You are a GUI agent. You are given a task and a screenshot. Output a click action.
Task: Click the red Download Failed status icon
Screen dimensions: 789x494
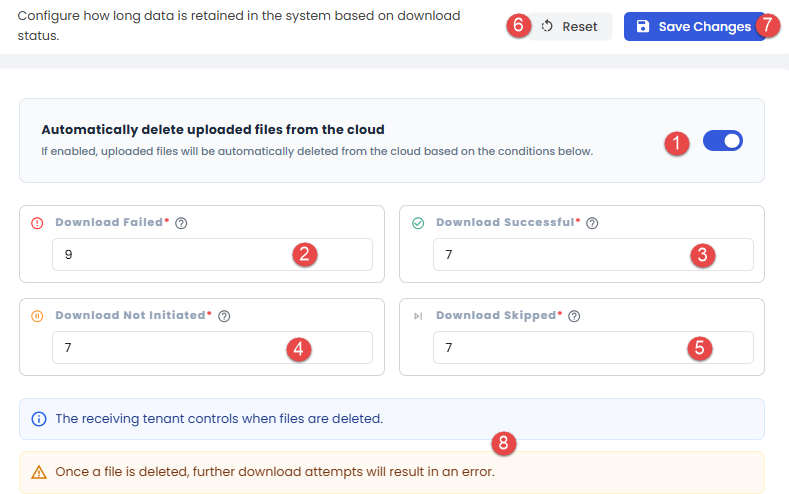pyautogui.click(x=37, y=223)
